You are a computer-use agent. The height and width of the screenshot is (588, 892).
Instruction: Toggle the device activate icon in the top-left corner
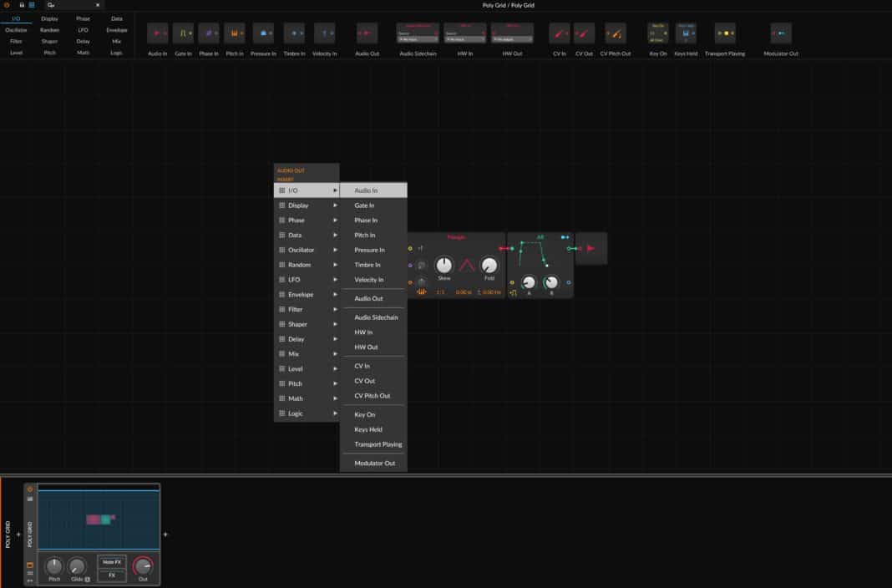pyautogui.click(x=8, y=5)
